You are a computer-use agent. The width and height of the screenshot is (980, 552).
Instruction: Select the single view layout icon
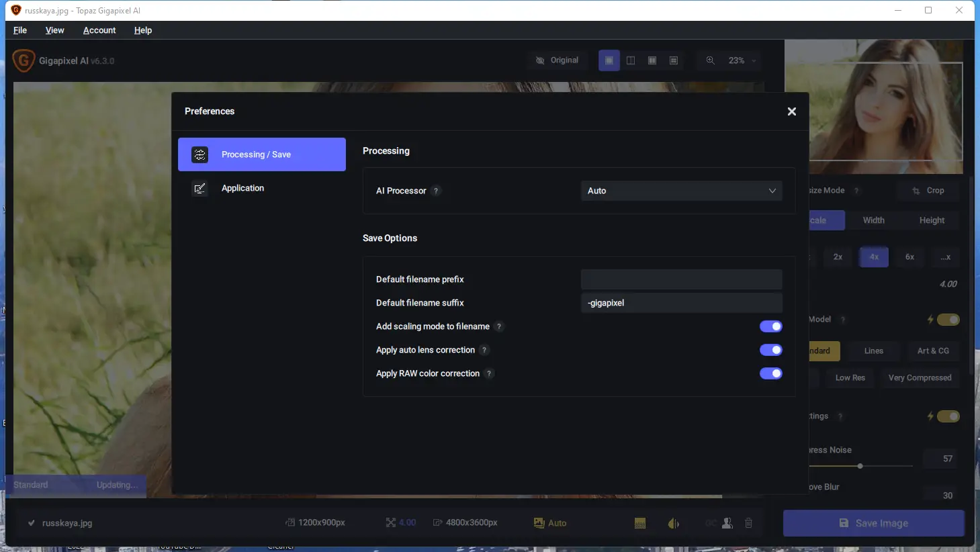click(x=609, y=60)
